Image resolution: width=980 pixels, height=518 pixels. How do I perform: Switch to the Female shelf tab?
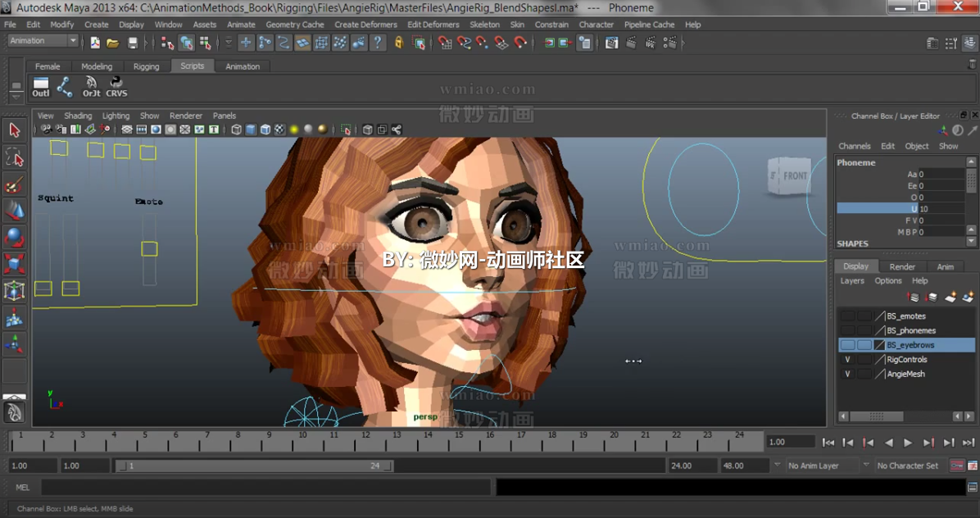point(48,66)
